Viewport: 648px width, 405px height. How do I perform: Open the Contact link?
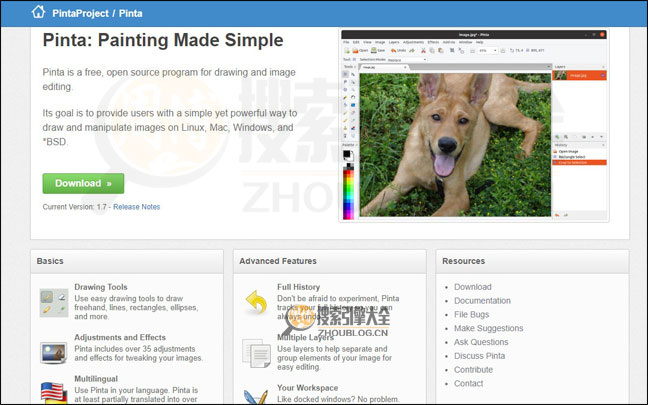469,384
